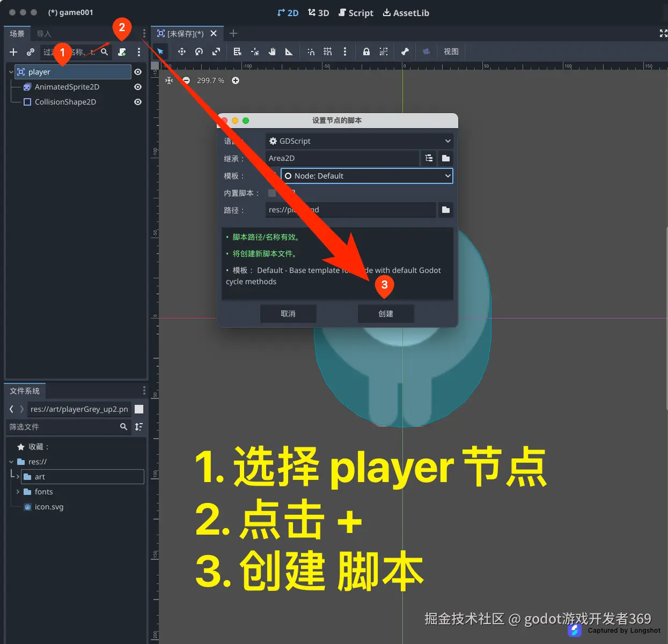Viewport: 668px width, 644px height.
Task: Expand the fonts folder arrow
Action: [x=18, y=492]
